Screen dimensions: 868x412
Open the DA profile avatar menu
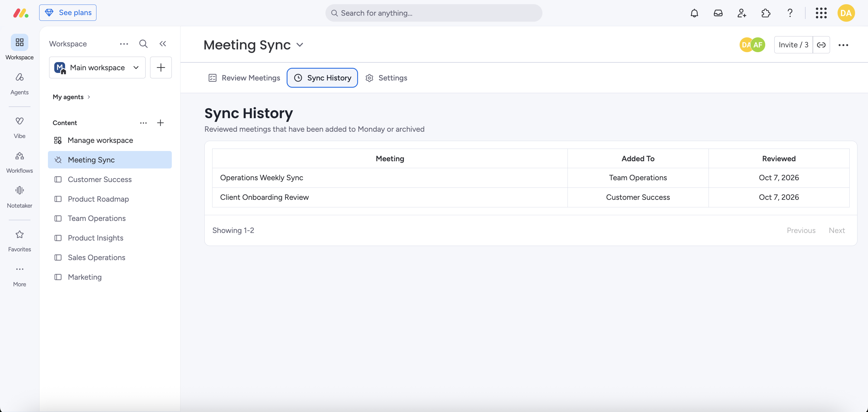tap(846, 13)
